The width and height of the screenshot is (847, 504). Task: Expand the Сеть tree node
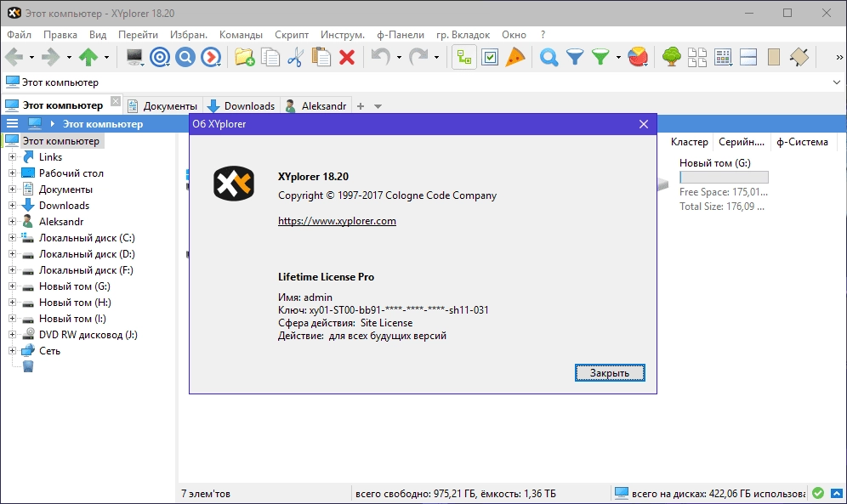coord(12,351)
